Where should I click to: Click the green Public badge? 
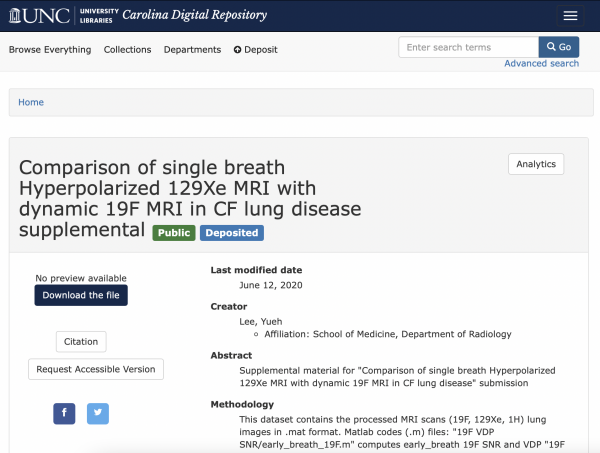[173, 233]
